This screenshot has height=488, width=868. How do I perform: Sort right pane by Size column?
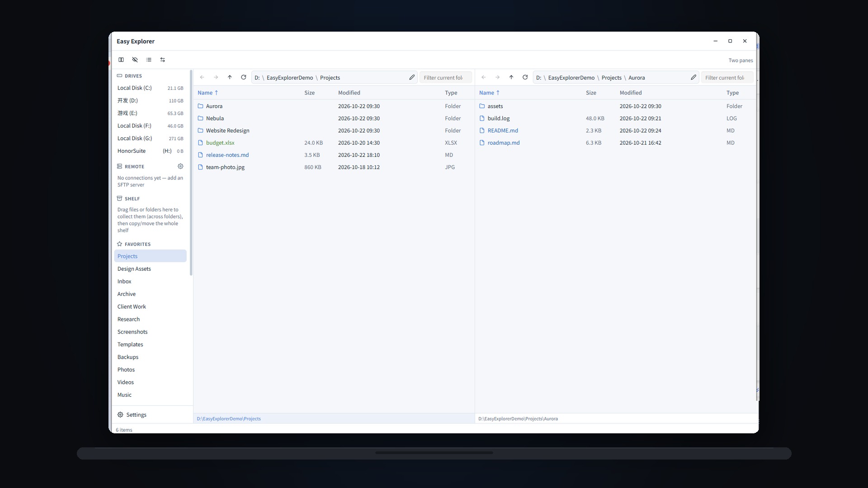click(x=591, y=93)
